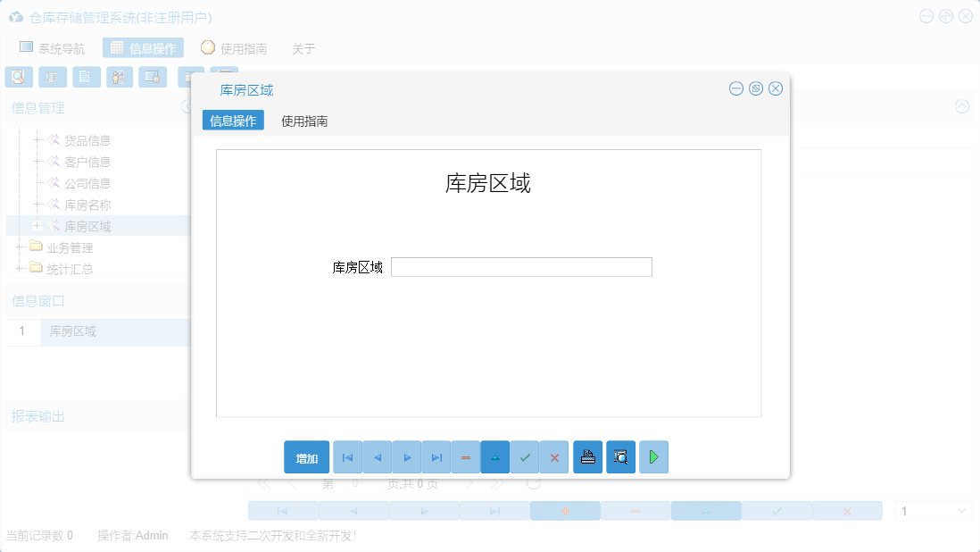Image resolution: width=980 pixels, height=552 pixels.
Task: Click the 库房区域 text input field
Action: tap(521, 266)
